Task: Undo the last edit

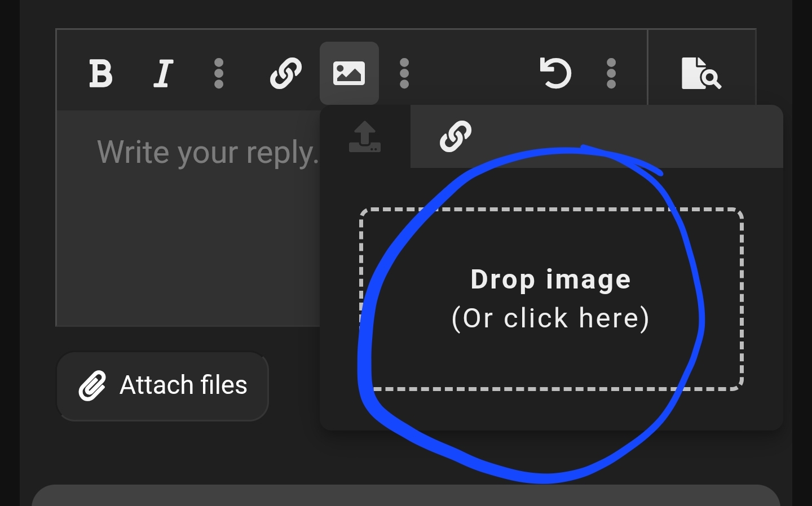Action: (555, 73)
